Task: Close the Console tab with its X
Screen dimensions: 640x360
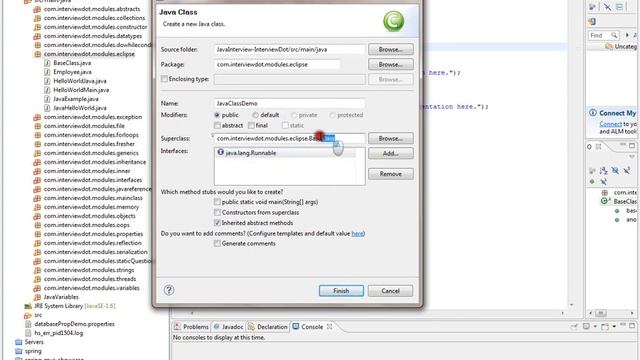Action: [x=329, y=327]
